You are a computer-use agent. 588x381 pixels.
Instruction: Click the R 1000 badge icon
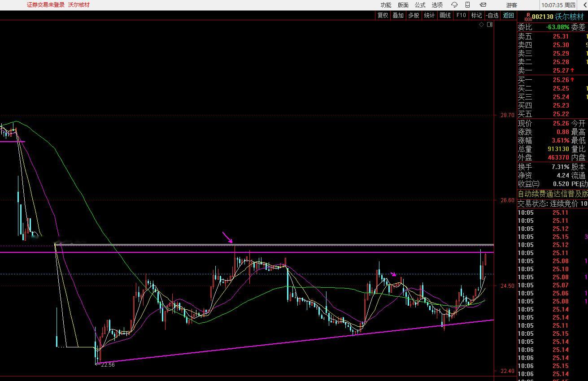coord(528,17)
